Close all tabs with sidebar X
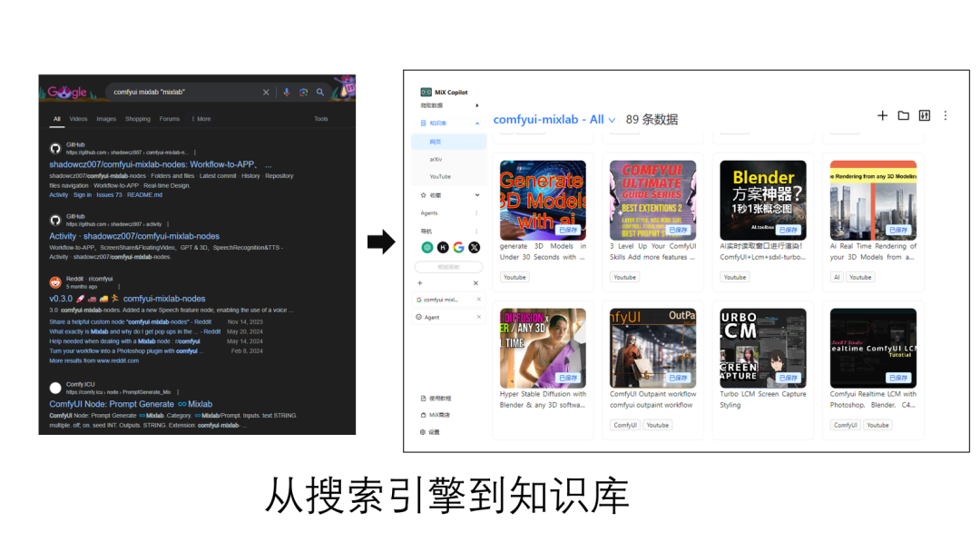980x552 pixels. tap(475, 283)
